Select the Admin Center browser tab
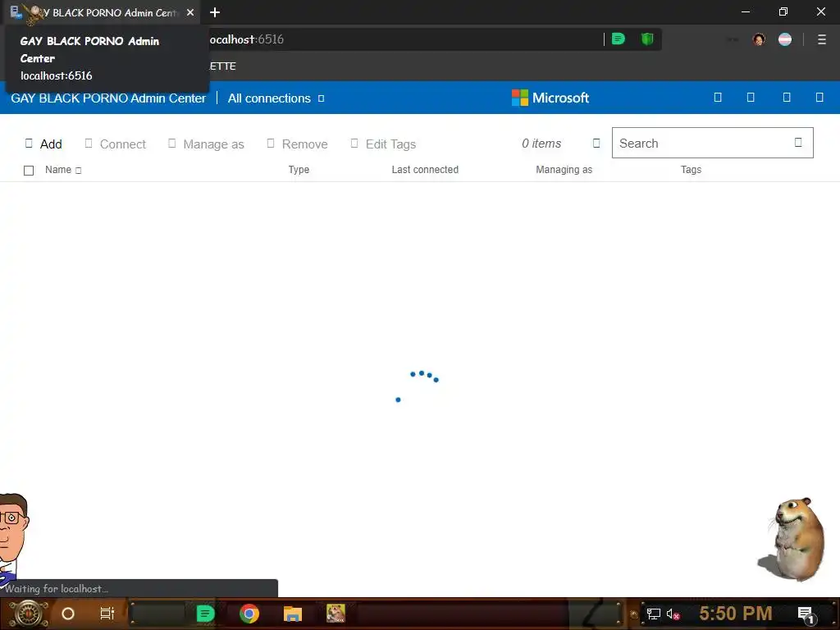Viewport: 840px width, 630px height. [102, 12]
